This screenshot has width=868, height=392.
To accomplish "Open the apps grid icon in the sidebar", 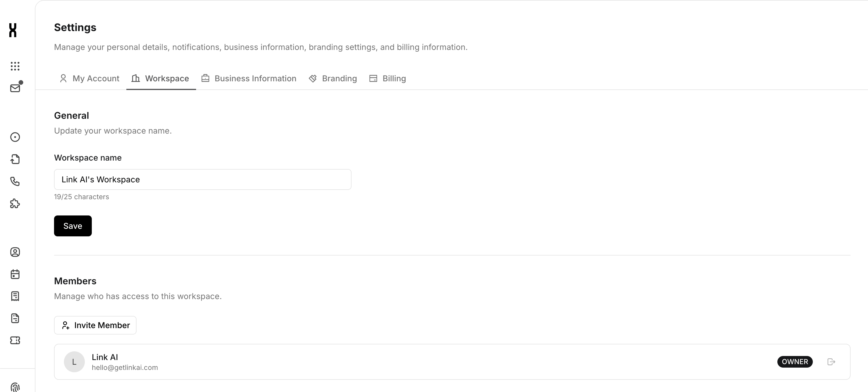I will 15,66.
